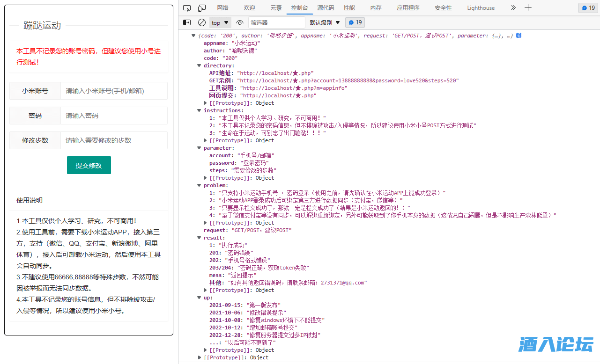Collapse the directory object node

[199, 66]
